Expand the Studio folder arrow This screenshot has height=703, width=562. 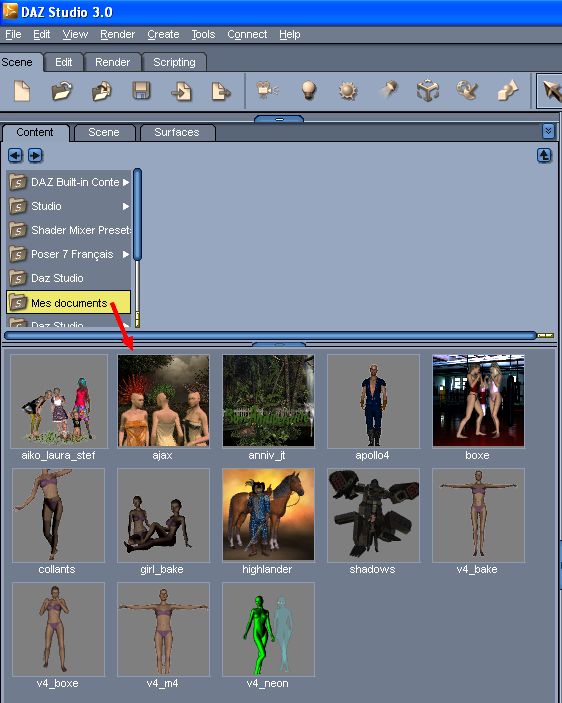click(x=126, y=206)
